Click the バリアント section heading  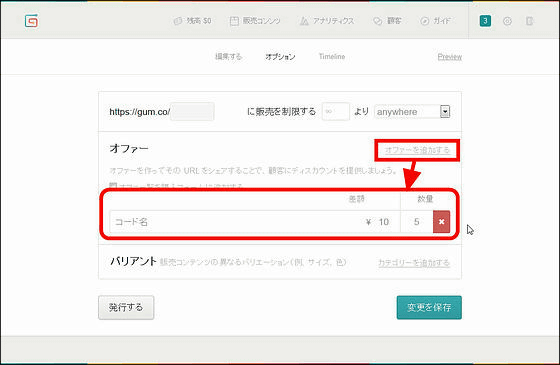[133, 262]
